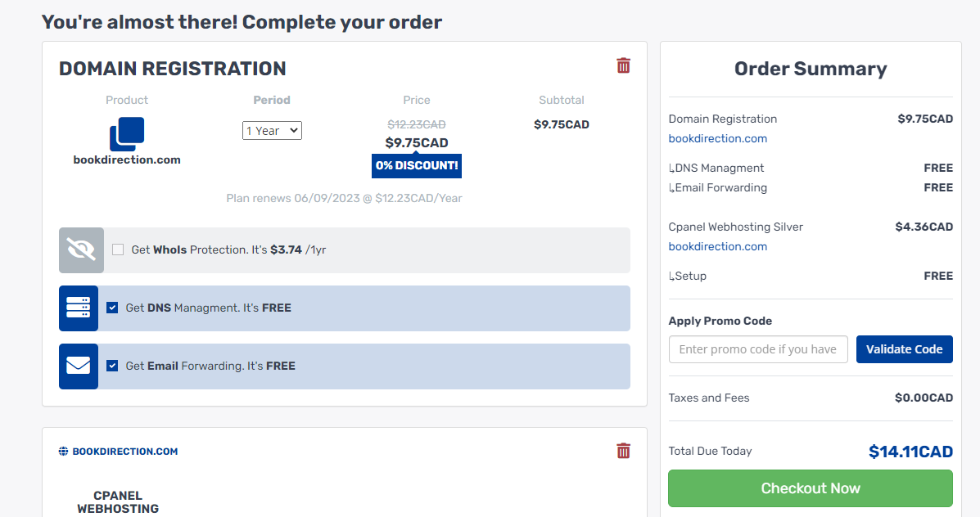This screenshot has width=980, height=517.
Task: Click the promo code input field
Action: [x=757, y=349]
